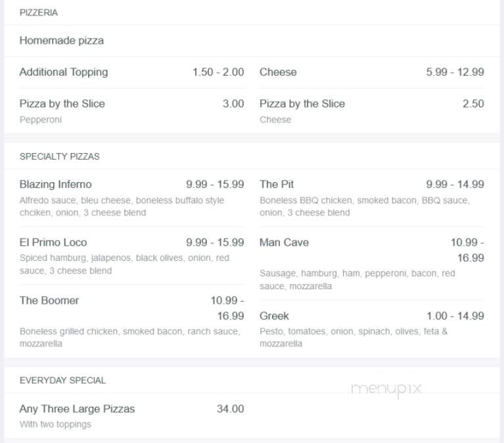Select the Man Cave pizza
Image resolution: width=504 pixels, height=443 pixels.
coord(371,264)
